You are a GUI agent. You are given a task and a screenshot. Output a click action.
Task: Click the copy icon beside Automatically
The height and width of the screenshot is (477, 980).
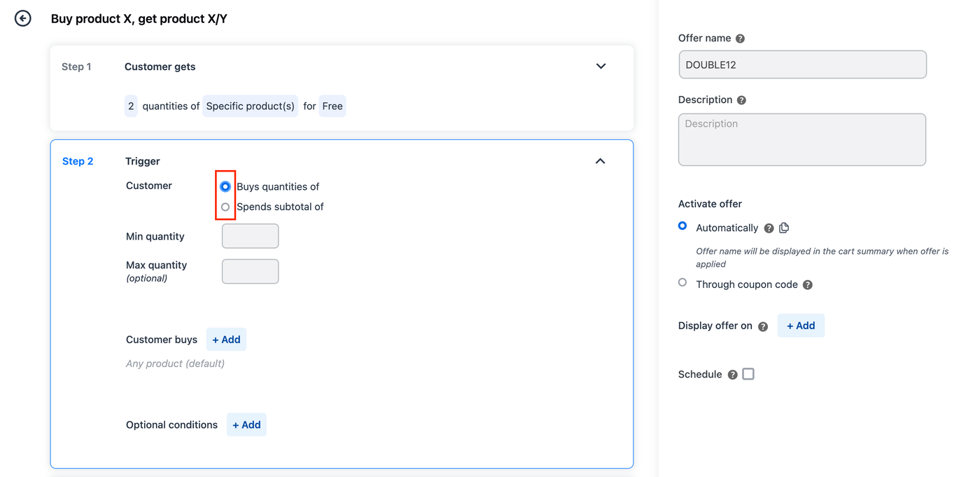tap(784, 228)
